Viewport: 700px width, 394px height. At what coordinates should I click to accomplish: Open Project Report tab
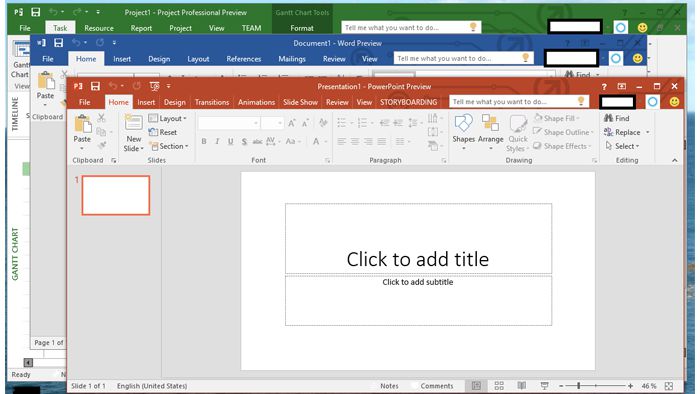pyautogui.click(x=141, y=28)
